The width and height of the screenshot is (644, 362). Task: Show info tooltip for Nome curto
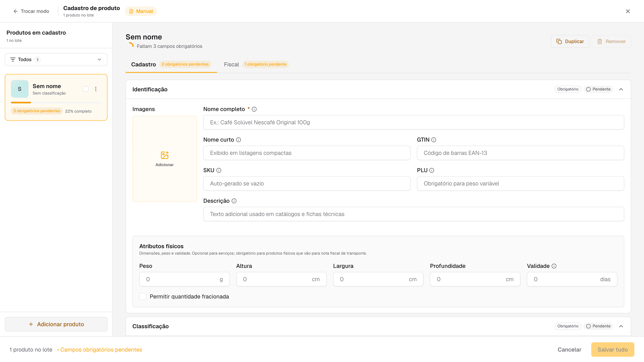click(x=238, y=140)
